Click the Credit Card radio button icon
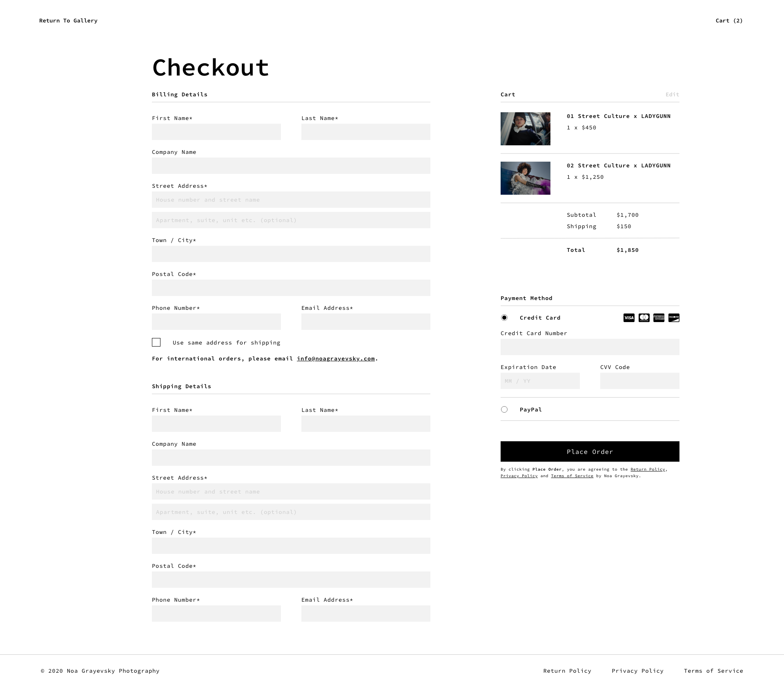The image size is (784, 687). coord(505,318)
